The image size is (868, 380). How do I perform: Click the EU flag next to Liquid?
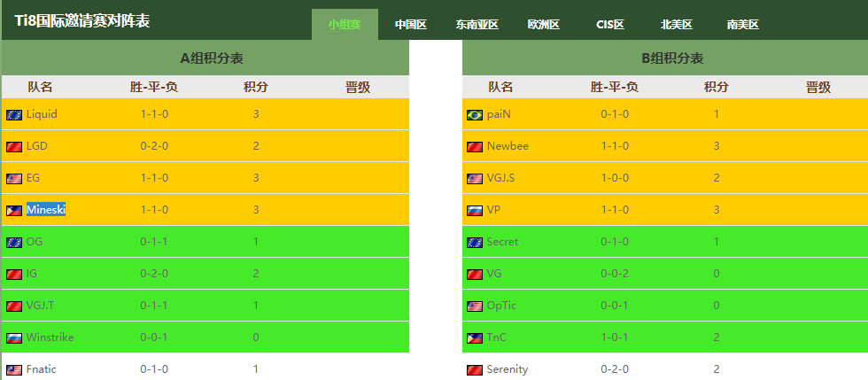pyautogui.click(x=14, y=115)
